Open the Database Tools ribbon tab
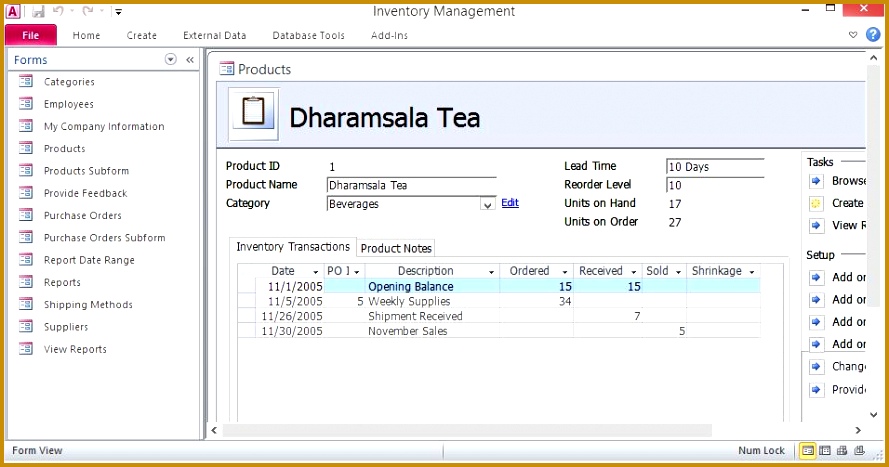Image resolution: width=889 pixels, height=467 pixels. 308,35
